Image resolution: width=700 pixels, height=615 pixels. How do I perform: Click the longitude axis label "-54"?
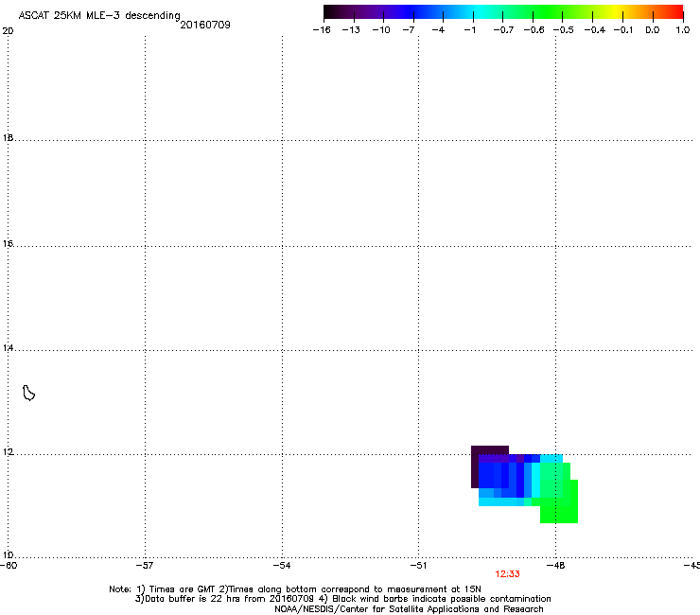point(282,566)
